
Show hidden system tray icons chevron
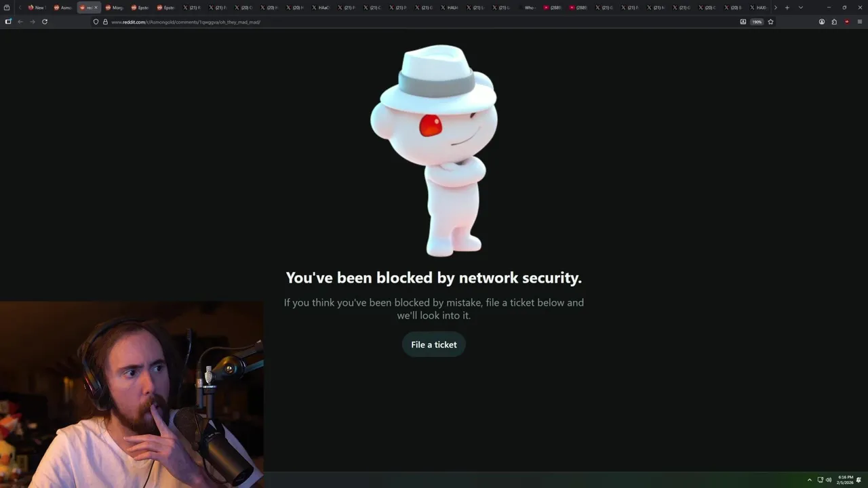[809, 480]
